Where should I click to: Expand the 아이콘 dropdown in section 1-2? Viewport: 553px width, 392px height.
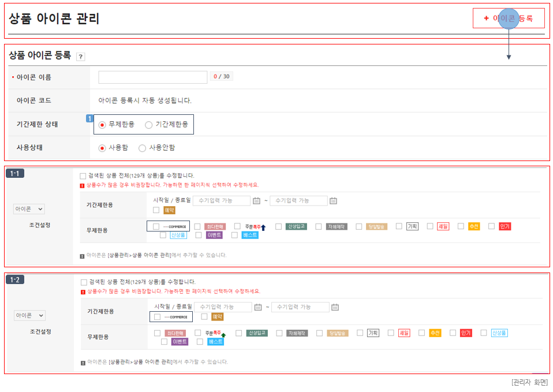click(x=29, y=315)
